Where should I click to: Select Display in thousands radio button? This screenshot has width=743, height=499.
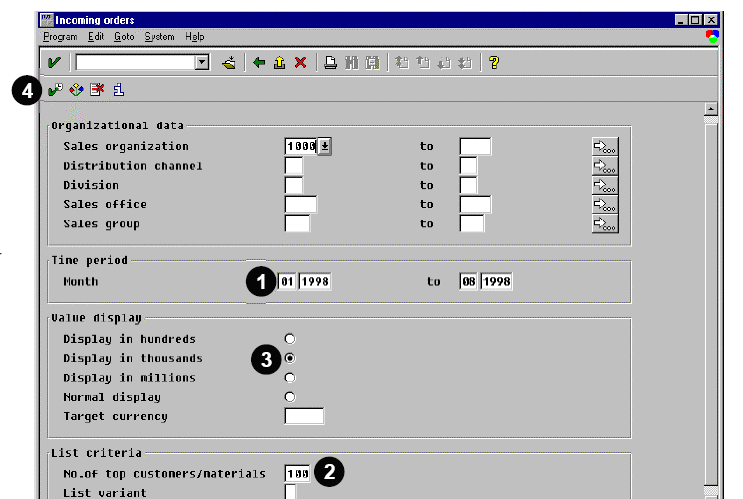coord(290,358)
